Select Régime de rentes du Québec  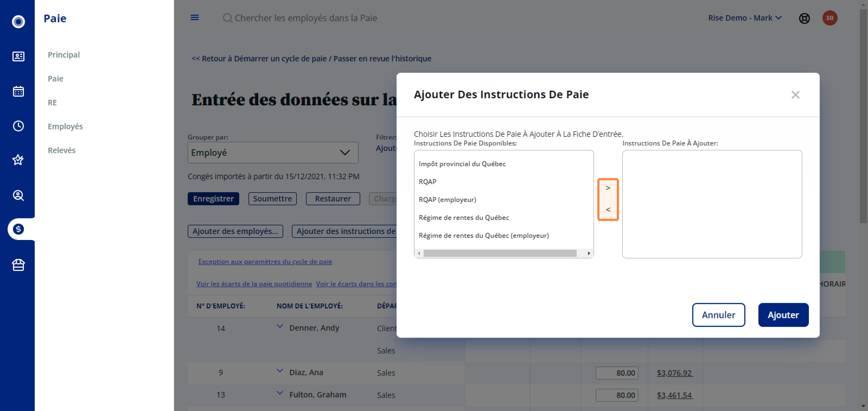(x=464, y=217)
